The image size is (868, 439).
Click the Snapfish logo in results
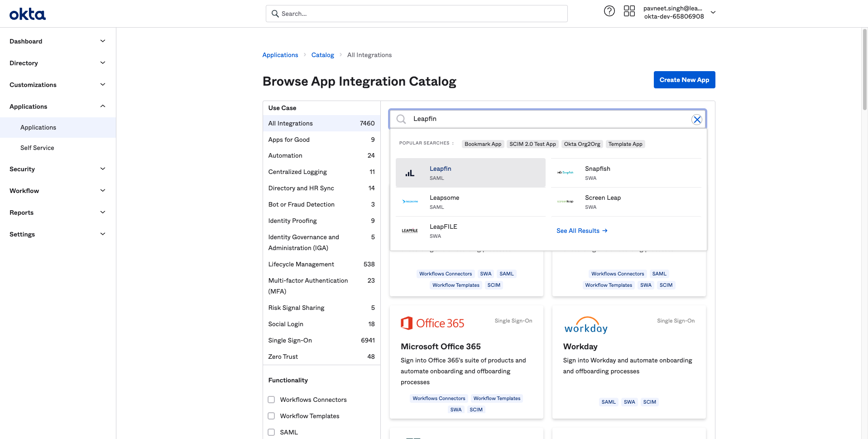[565, 173]
